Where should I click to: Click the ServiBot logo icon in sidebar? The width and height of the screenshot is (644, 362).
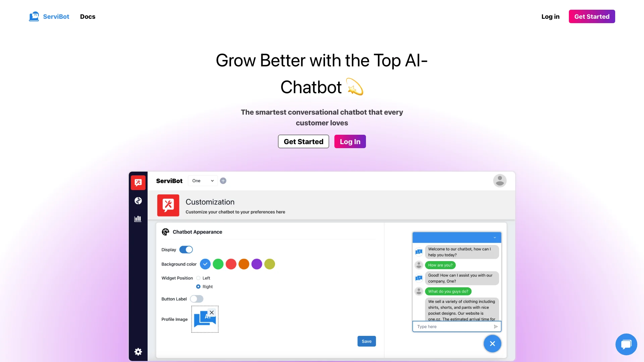tap(138, 182)
